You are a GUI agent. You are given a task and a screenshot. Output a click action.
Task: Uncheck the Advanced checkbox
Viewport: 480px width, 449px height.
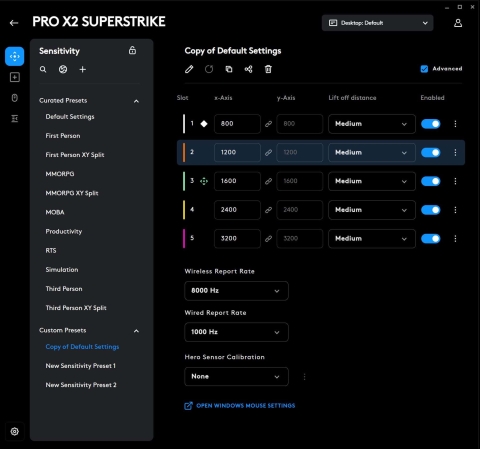pos(424,69)
